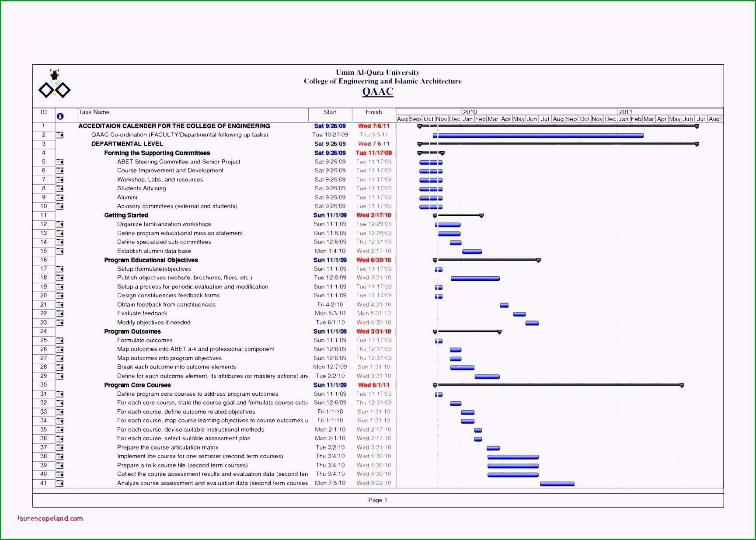Click indicator icon beside ABET Steering Committee task
756x540 pixels.
[59, 162]
